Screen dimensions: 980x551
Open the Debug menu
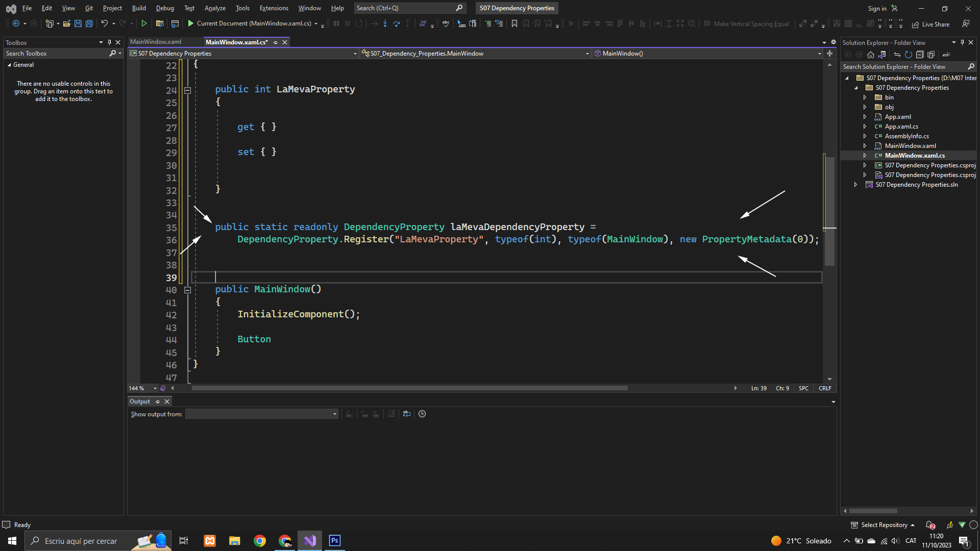tap(165, 8)
